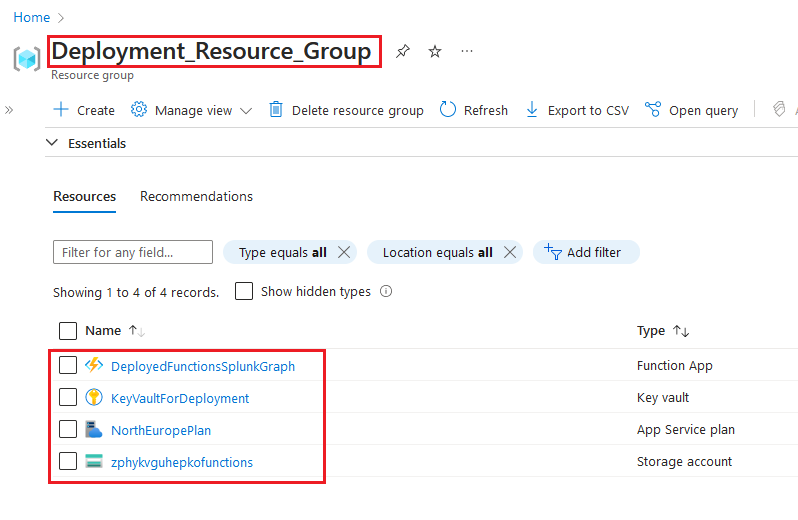
Task: Click the Create plus button
Action: tap(84, 110)
